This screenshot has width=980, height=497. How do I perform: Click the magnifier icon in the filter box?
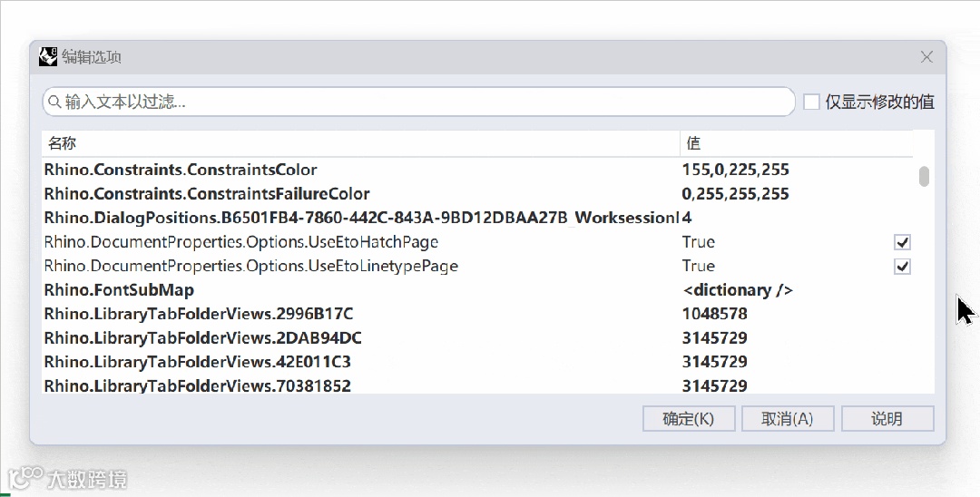[55, 102]
